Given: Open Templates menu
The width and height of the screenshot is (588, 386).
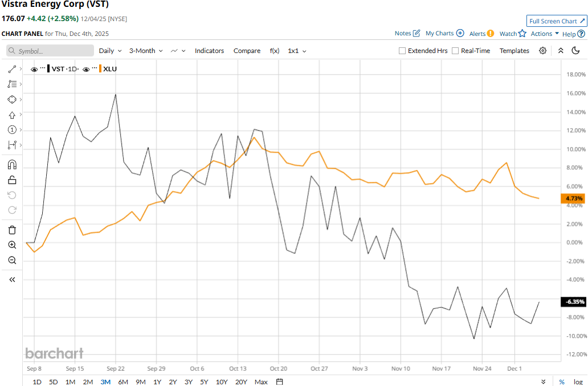Looking at the screenshot, I should pyautogui.click(x=514, y=51).
